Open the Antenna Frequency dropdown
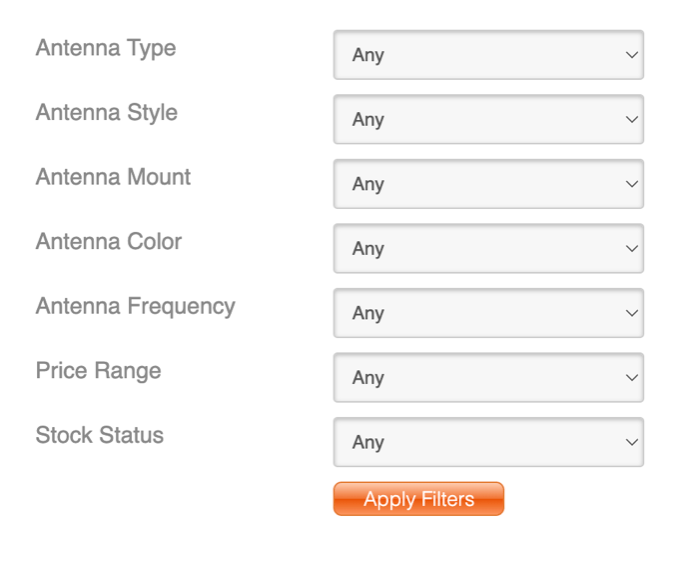Image resolution: width=698 pixels, height=566 pixels. pyautogui.click(x=488, y=313)
